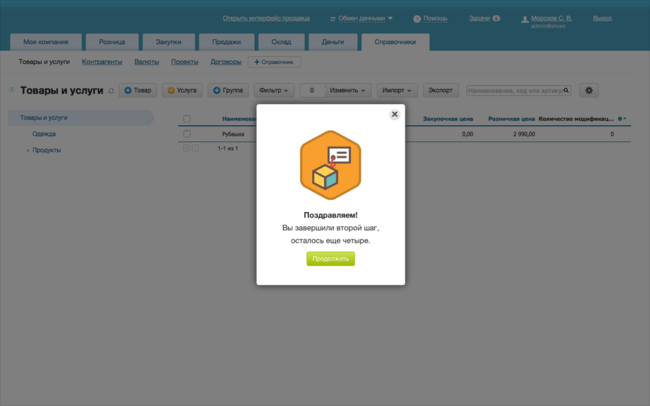Click the name or code search field
Viewport: 650px width, 406px height.
(x=512, y=90)
